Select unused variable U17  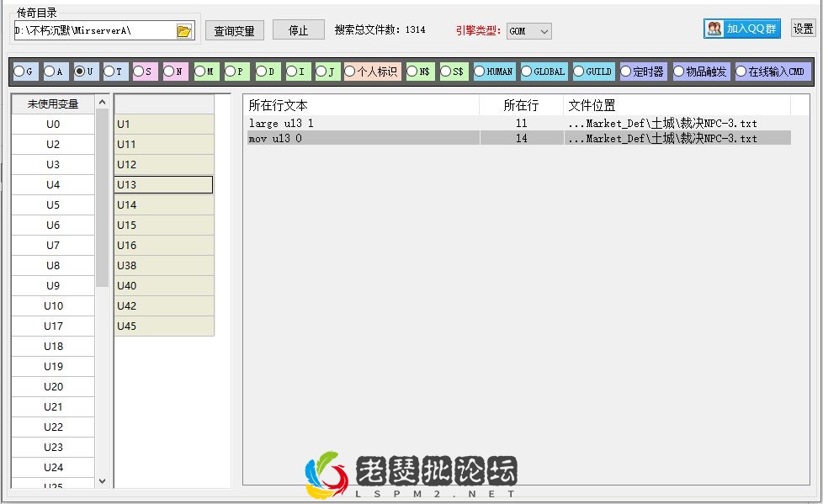click(x=53, y=326)
